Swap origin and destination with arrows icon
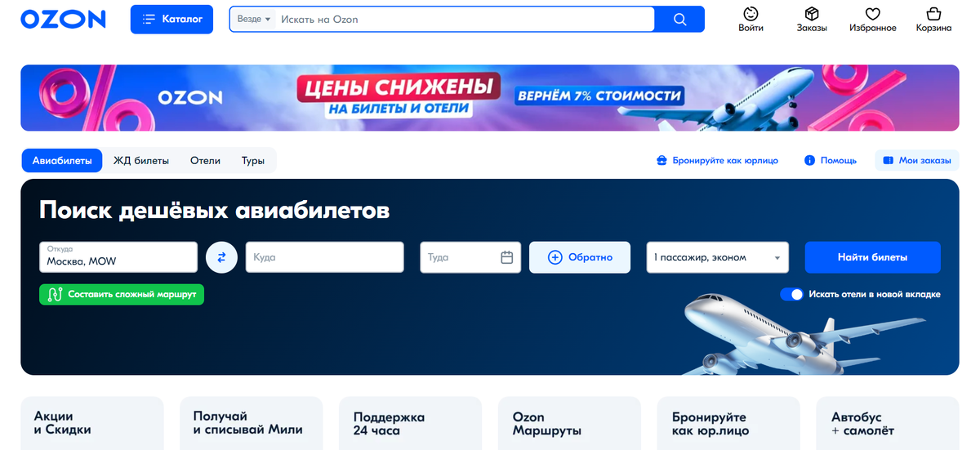Viewport: 980px width, 450px height. pyautogui.click(x=221, y=257)
